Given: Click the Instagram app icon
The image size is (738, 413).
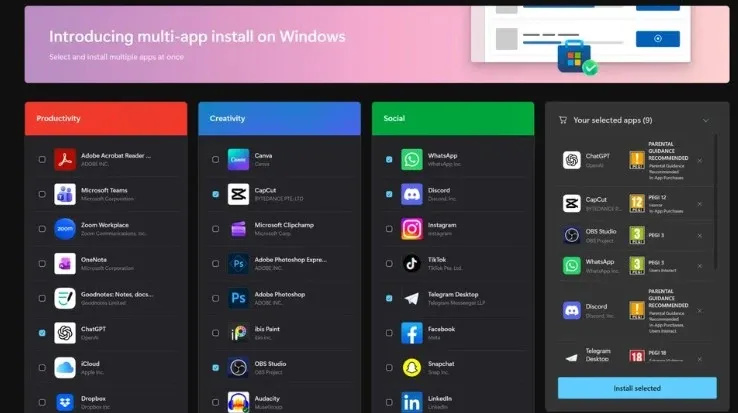Looking at the screenshot, I should [x=412, y=229].
